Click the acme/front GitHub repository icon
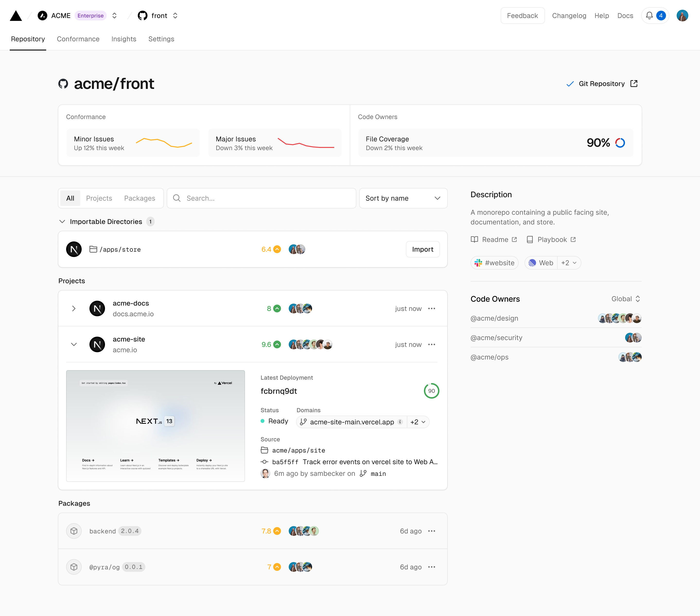 click(64, 83)
